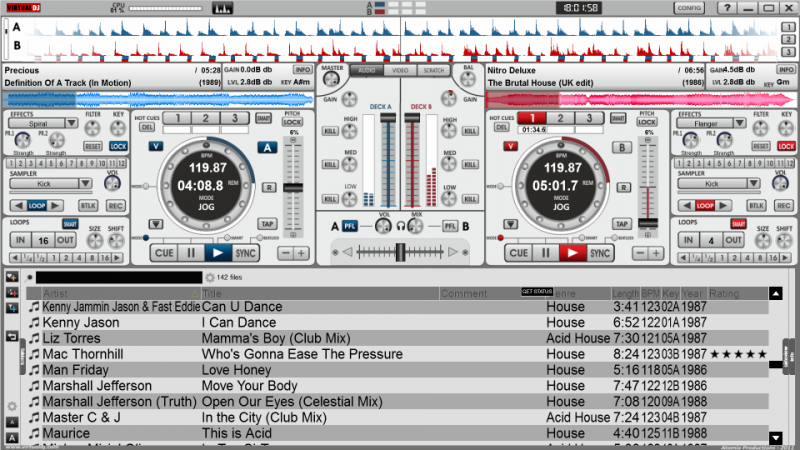Screen dimensions: 800x450
Task: Click deck A loop SIZE knob
Action: pos(95,241)
